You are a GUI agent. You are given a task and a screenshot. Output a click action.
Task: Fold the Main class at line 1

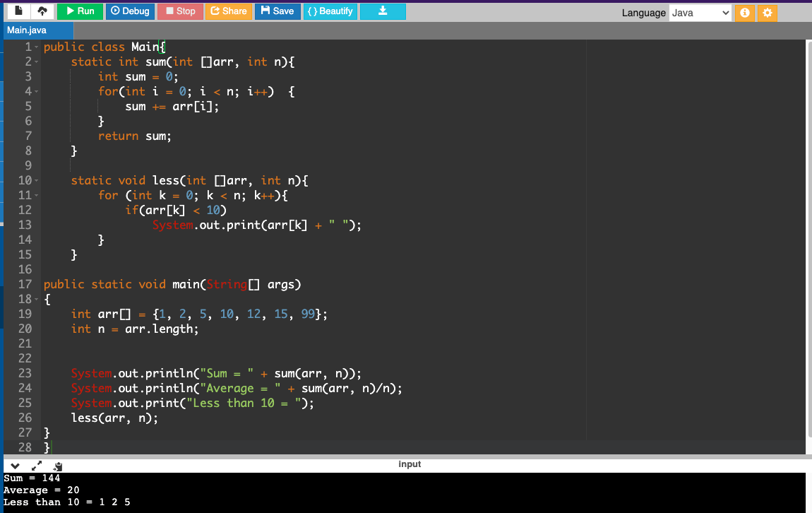click(x=35, y=47)
